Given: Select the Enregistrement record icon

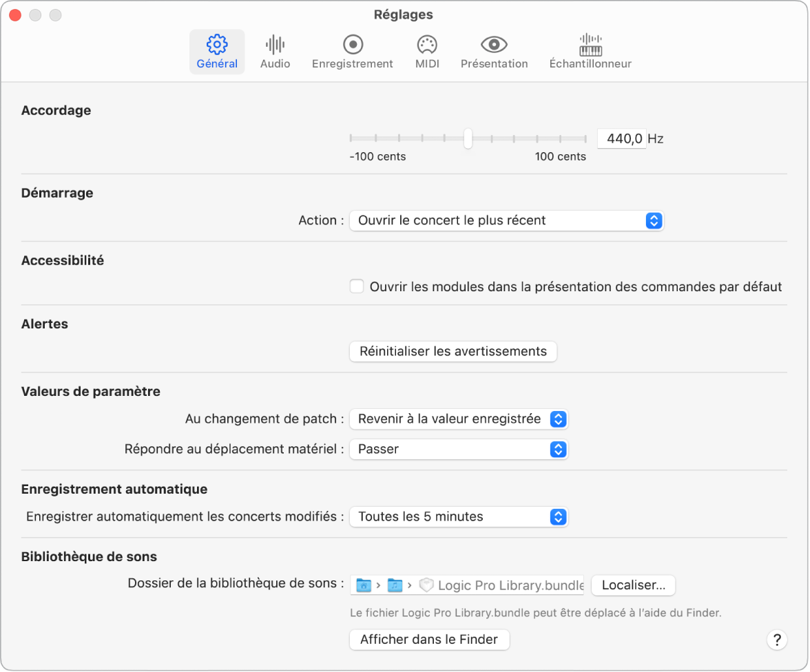Looking at the screenshot, I should (x=353, y=45).
